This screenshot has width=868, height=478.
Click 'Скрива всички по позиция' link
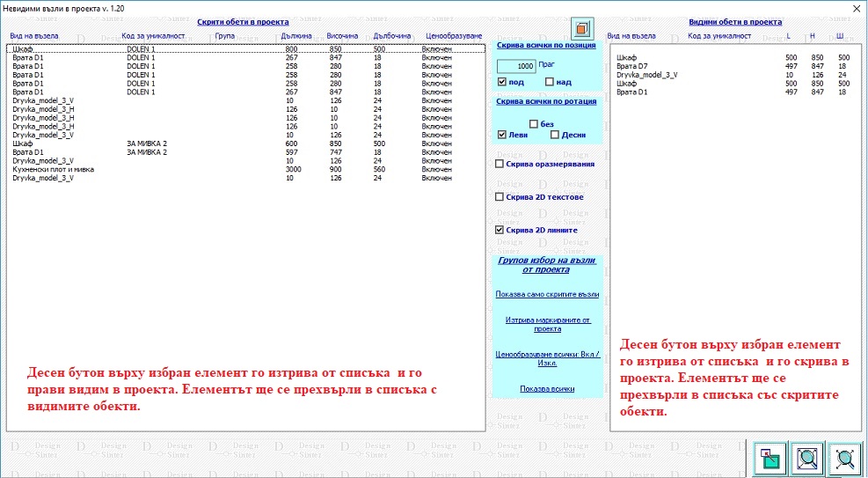point(546,46)
